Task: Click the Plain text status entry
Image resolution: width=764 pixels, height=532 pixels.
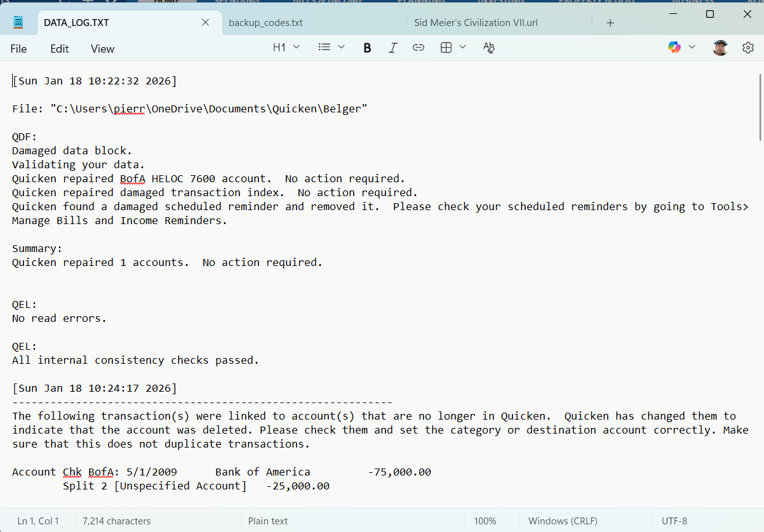Action: pyautogui.click(x=268, y=521)
